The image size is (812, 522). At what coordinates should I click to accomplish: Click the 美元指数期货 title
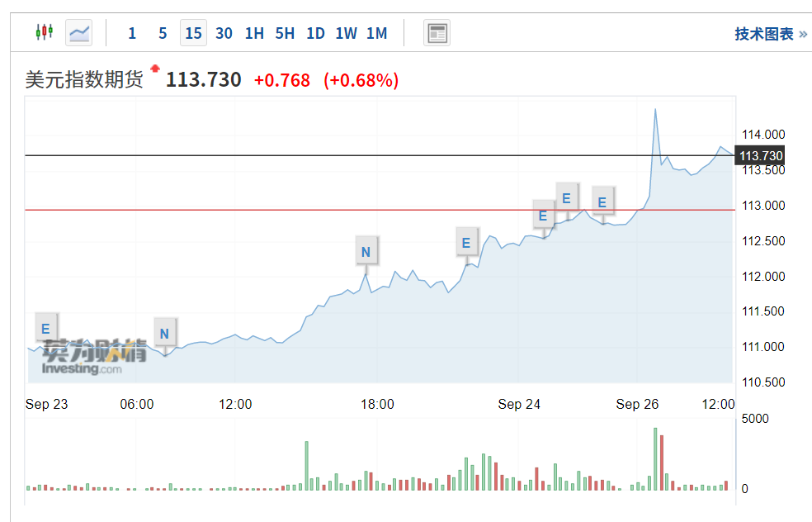click(x=84, y=80)
